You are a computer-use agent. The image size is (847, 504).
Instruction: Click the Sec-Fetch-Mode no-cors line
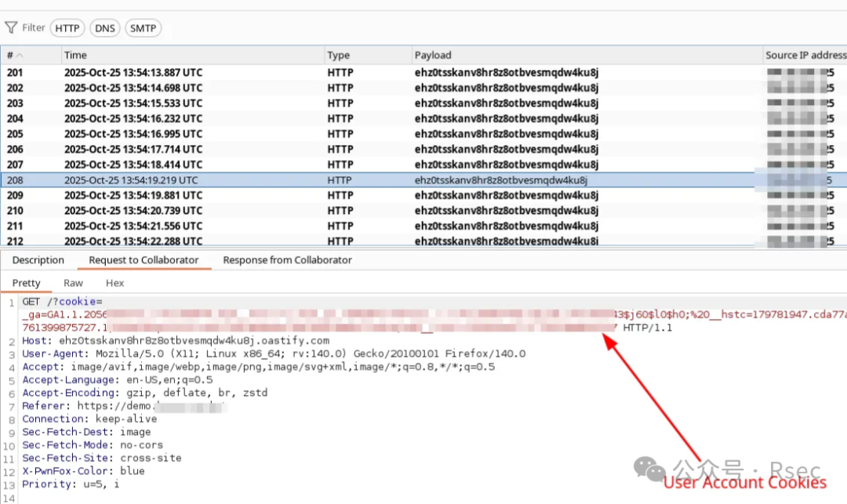click(x=93, y=445)
